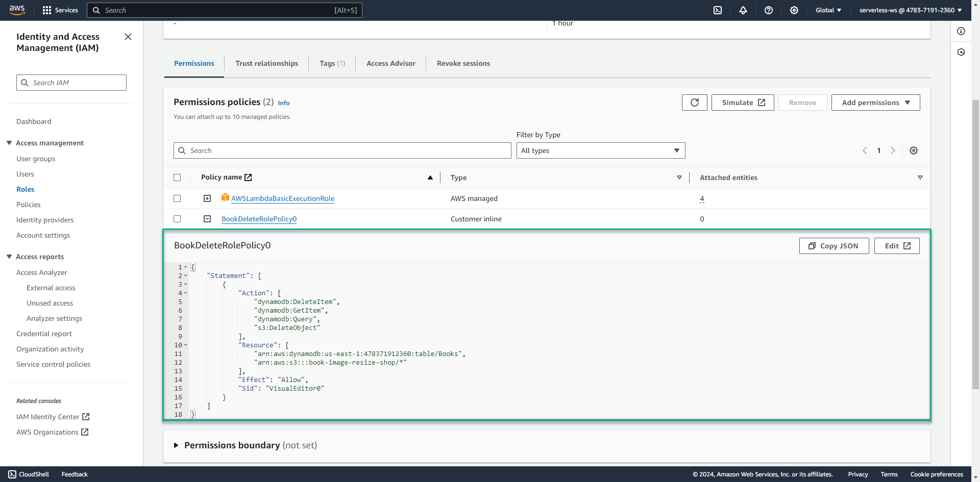The image size is (980, 482).
Task: Click the Remove button
Action: [x=803, y=103]
